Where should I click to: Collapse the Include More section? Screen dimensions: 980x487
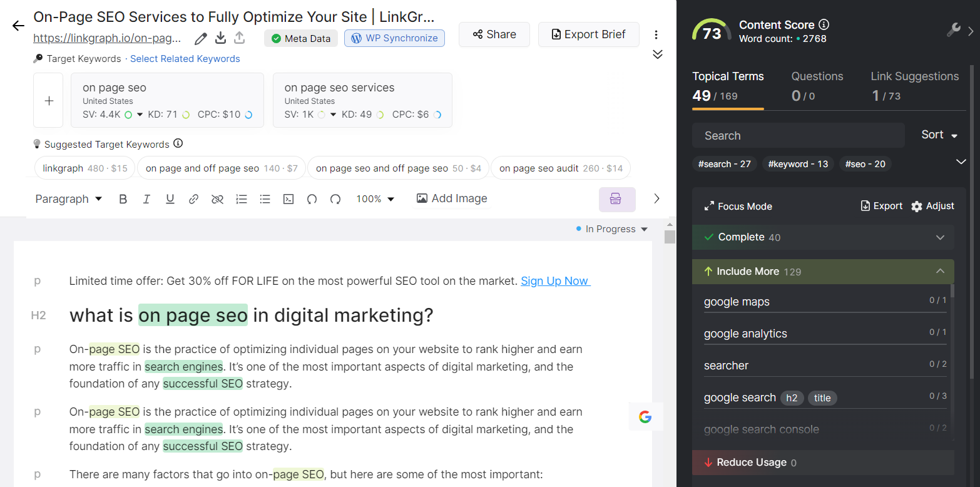click(823, 272)
